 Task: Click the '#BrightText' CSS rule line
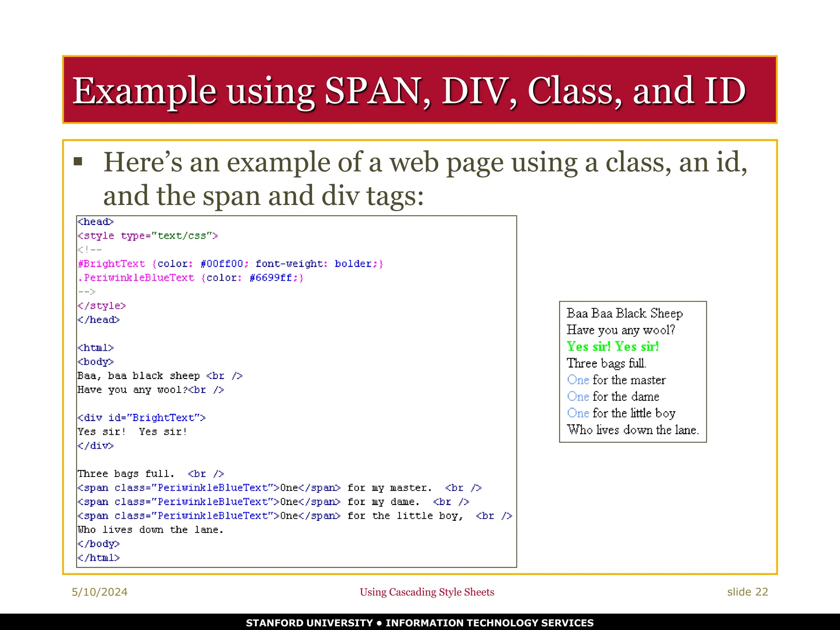click(x=231, y=264)
